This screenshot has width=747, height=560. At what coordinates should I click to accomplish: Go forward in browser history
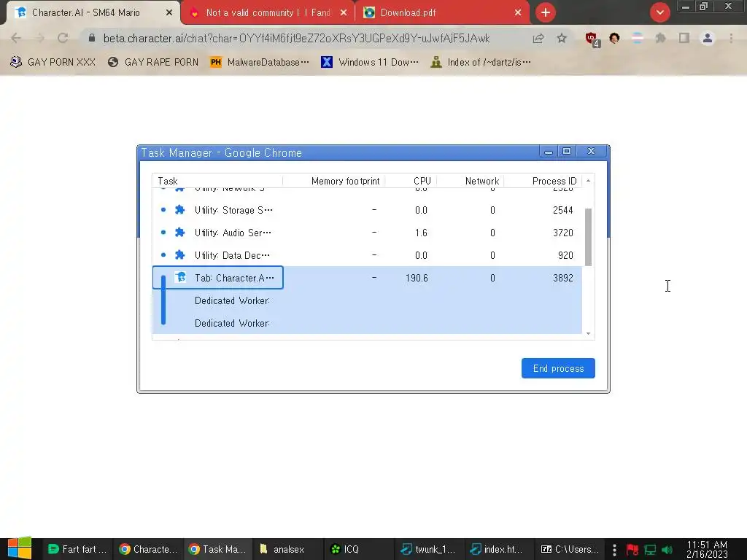point(39,38)
